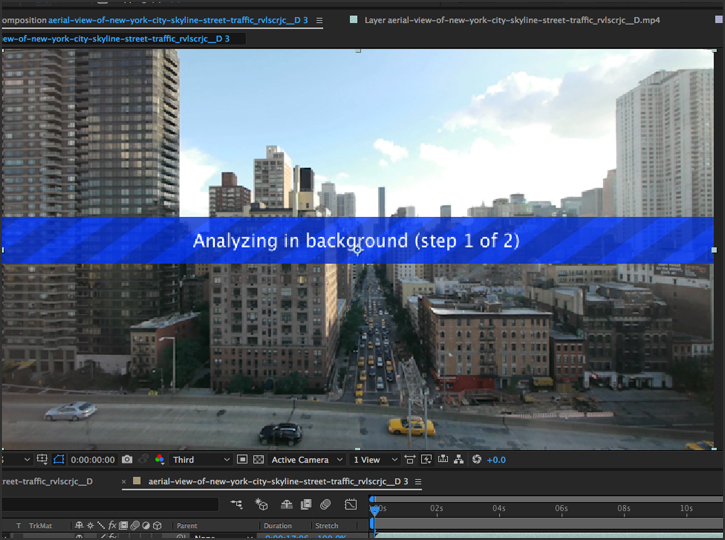Select the composition breadcrumb tab ending rvlscrjc__D 3

(x=116, y=39)
